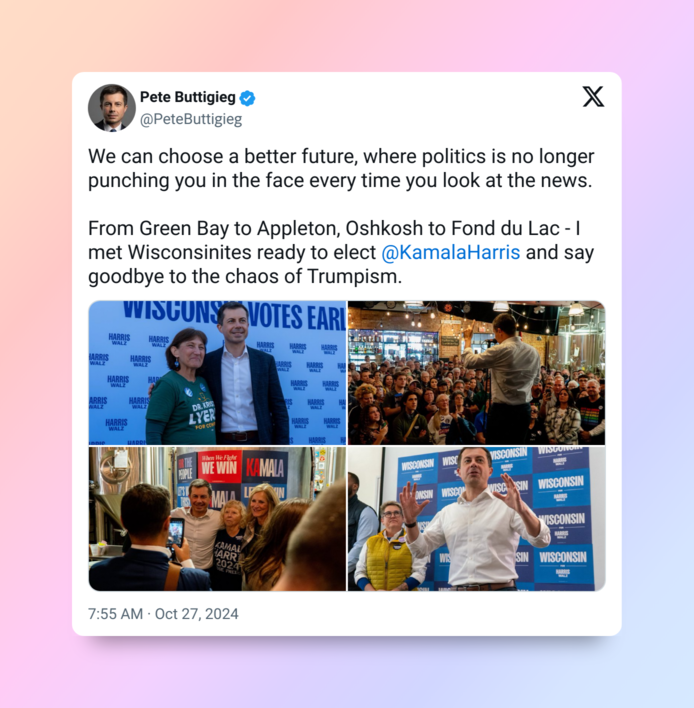The image size is (694, 708).
Task: Click the X logo on the tweet card
Action: [x=593, y=97]
